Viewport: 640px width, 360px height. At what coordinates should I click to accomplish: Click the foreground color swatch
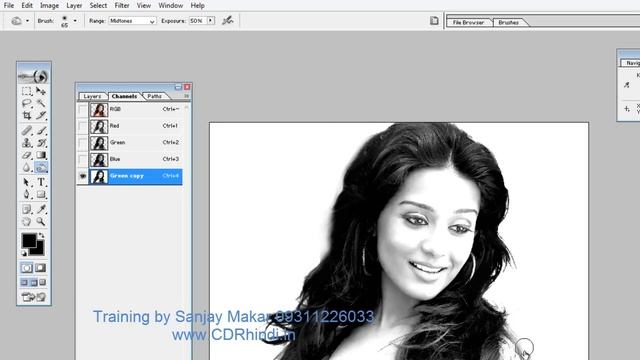(x=29, y=240)
